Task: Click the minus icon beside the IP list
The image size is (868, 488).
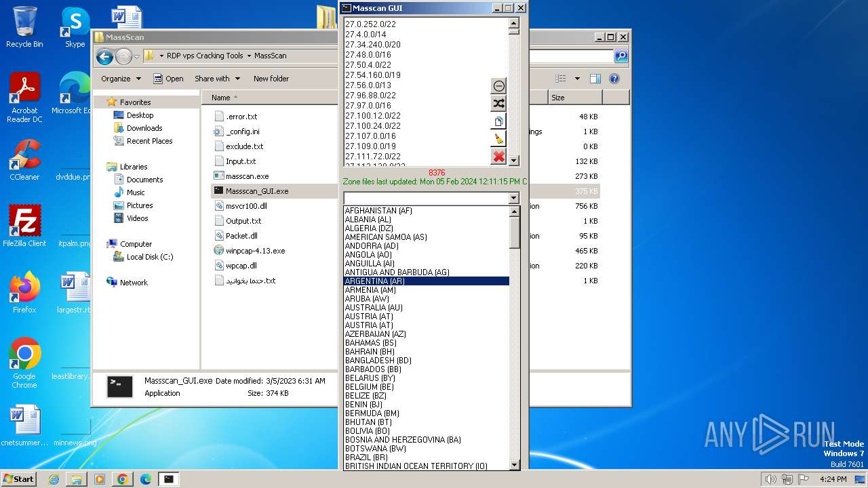Action: coord(499,86)
